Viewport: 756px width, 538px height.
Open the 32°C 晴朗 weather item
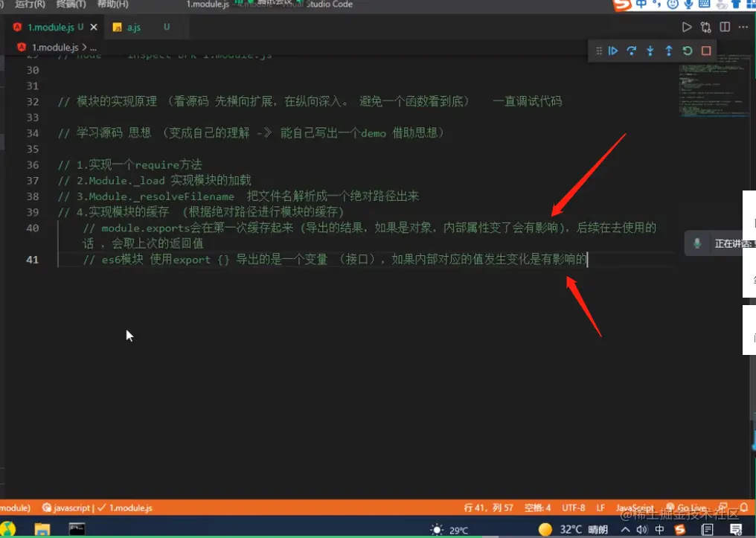[573, 529]
